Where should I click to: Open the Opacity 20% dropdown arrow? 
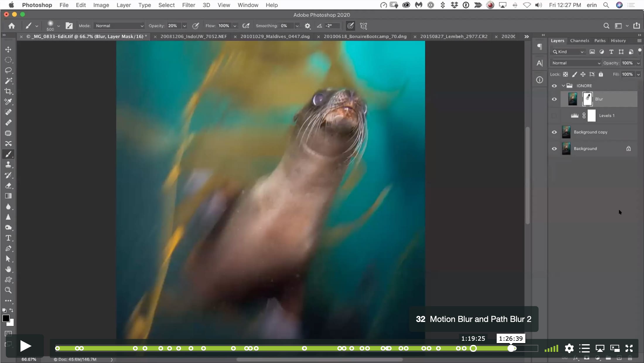(x=185, y=26)
